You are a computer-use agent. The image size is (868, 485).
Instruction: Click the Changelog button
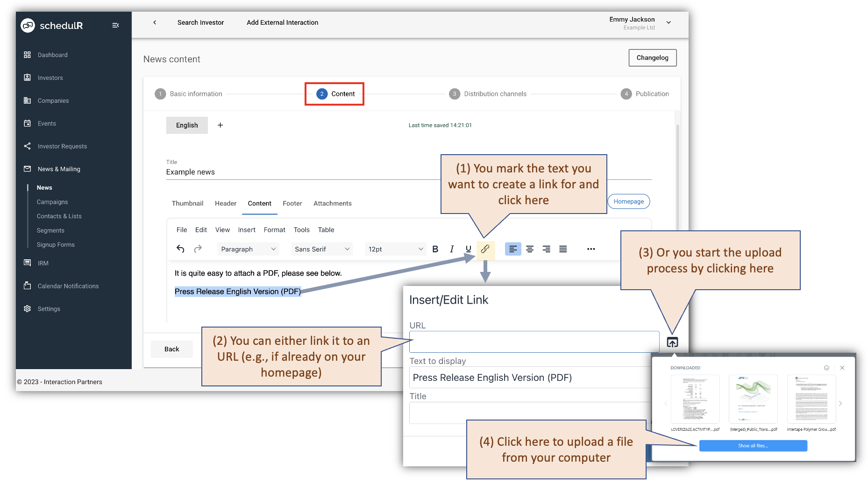(652, 57)
